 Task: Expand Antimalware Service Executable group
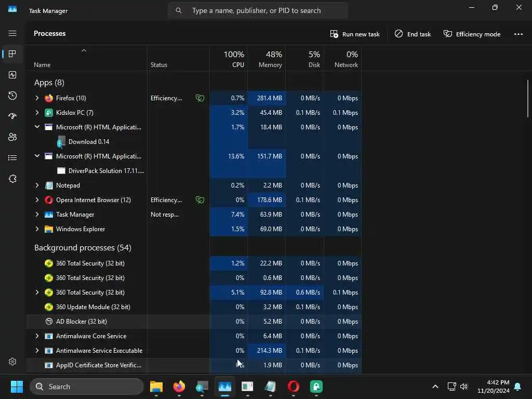point(37,351)
